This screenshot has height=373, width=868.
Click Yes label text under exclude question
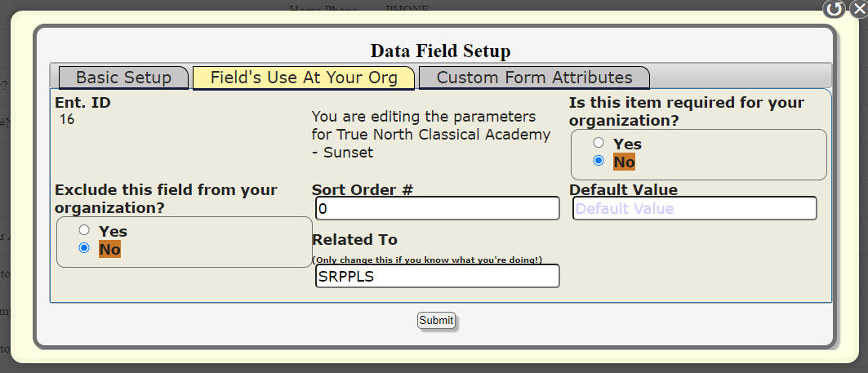click(x=113, y=231)
